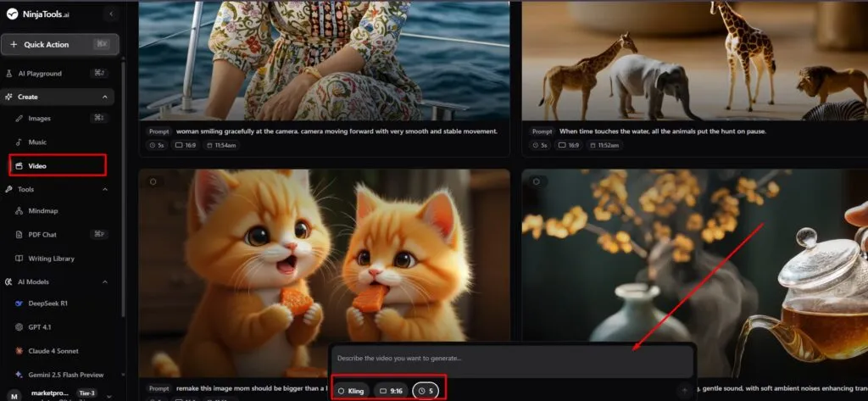Open the Kling model selector
Image resolution: width=868 pixels, height=401 pixels.
[x=351, y=391]
